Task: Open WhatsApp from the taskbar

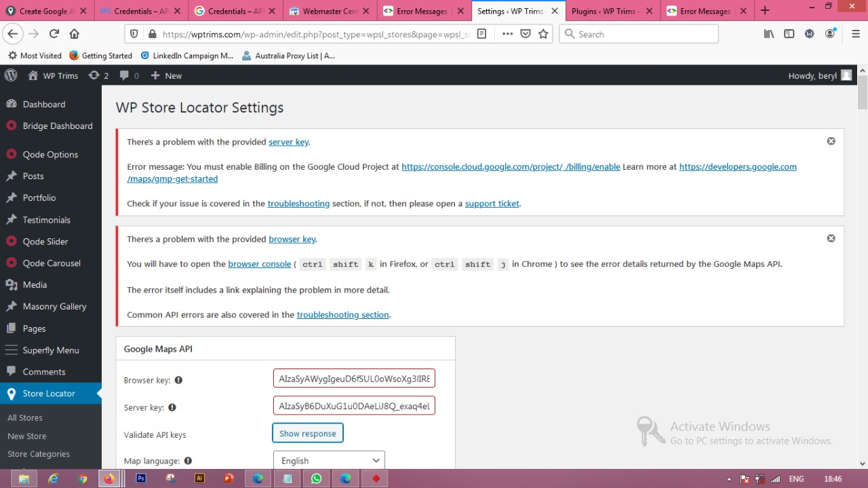Action: point(316,478)
